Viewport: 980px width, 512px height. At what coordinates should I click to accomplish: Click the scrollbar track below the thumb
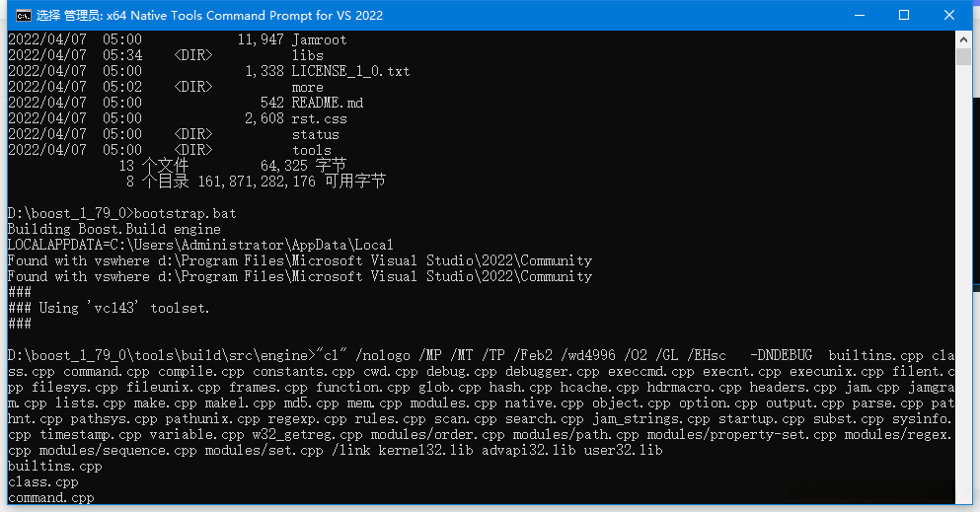point(963,296)
